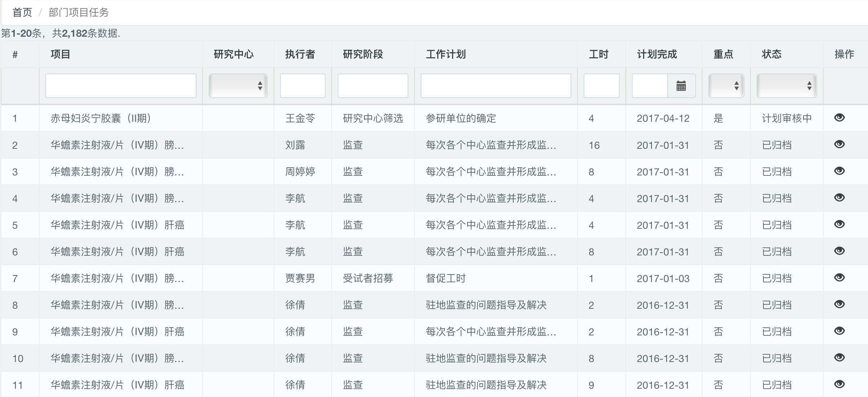Click date 2017-04-12 cell
The height and width of the screenshot is (397, 868).
pyautogui.click(x=663, y=118)
